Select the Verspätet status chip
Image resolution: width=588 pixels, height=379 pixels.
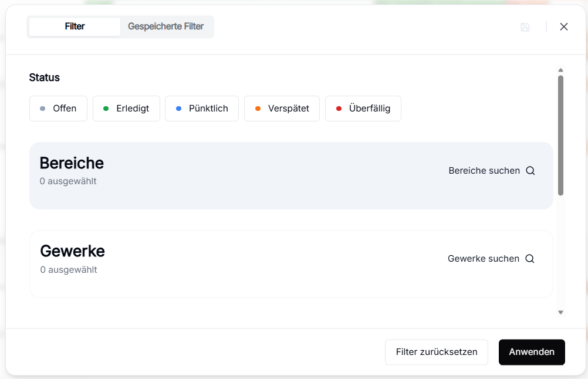point(281,109)
